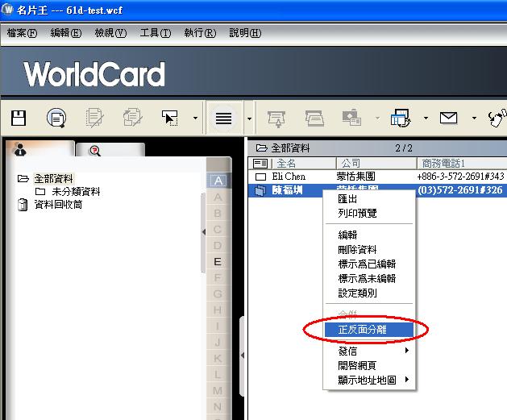
Task: Select 資料回收筒 in category tree
Action: (58, 204)
